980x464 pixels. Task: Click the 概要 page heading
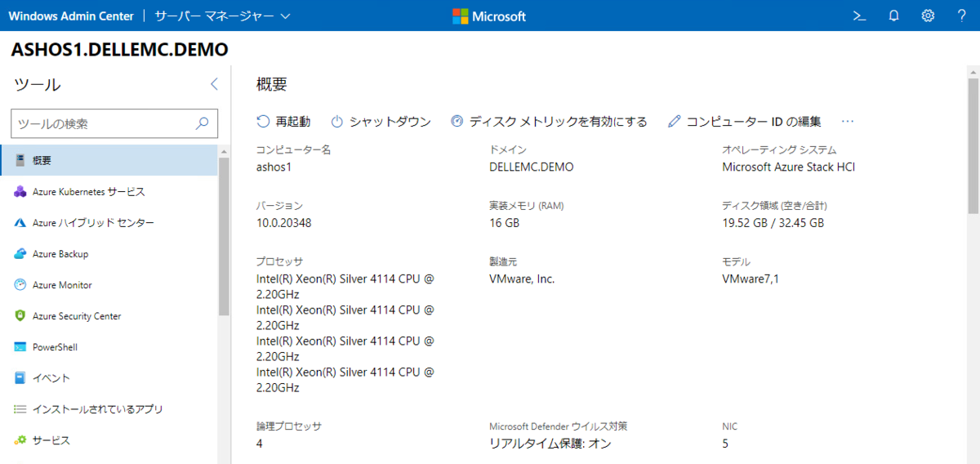pos(272,84)
